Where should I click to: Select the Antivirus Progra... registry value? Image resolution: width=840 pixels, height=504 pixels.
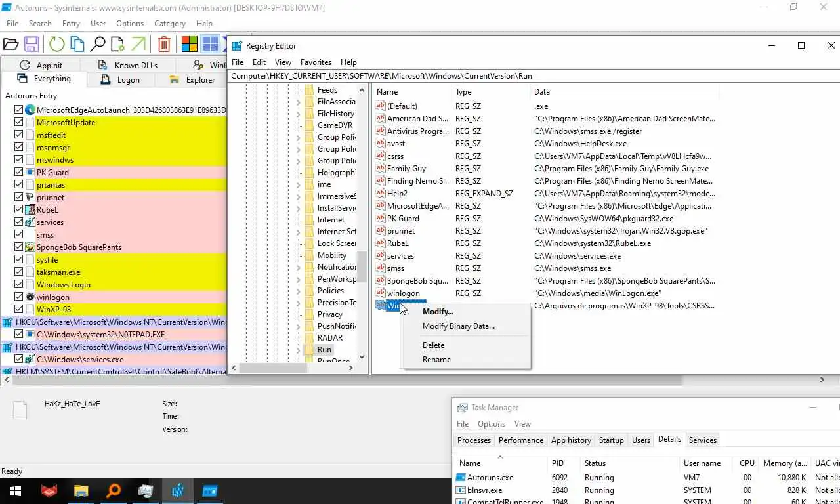pos(417,131)
